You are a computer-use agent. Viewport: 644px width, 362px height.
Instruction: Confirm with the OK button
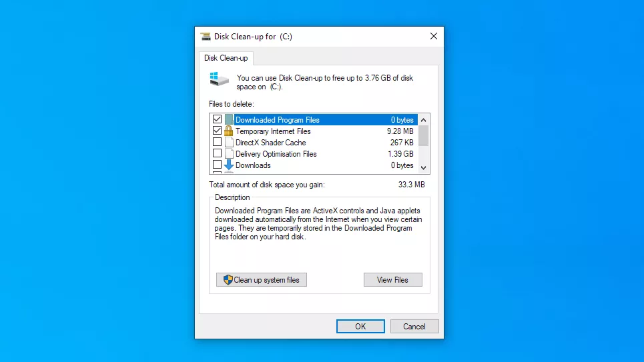(x=360, y=326)
